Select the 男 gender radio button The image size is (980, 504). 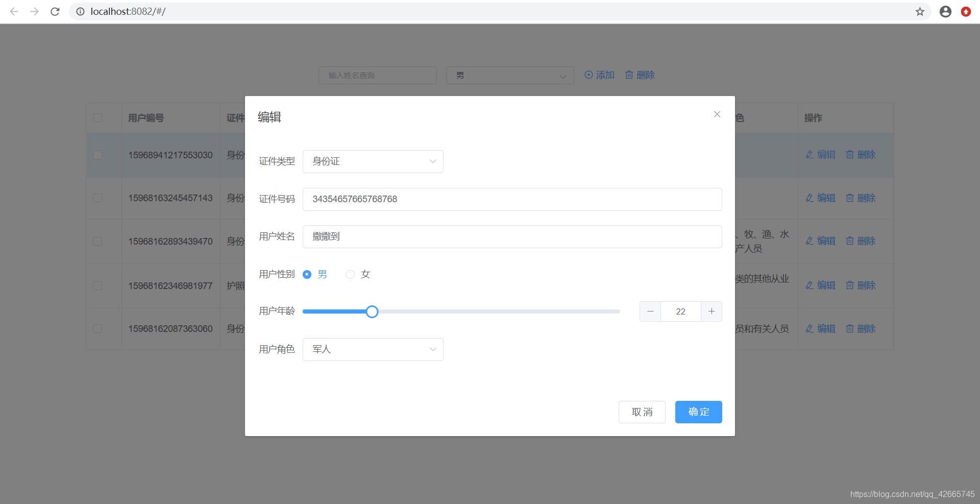307,275
